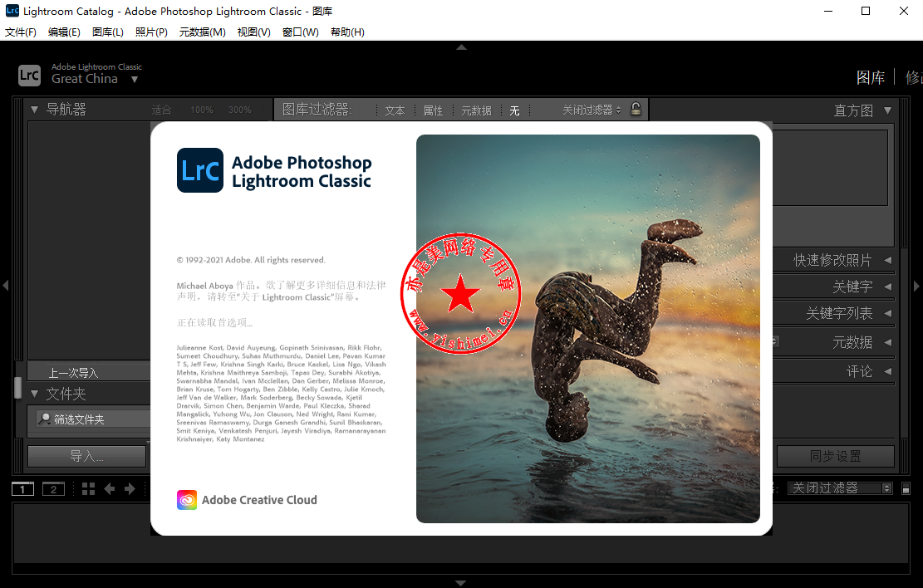The image size is (923, 588).
Task: Select the 元数据 filter in library filter bar
Action: 476,110
